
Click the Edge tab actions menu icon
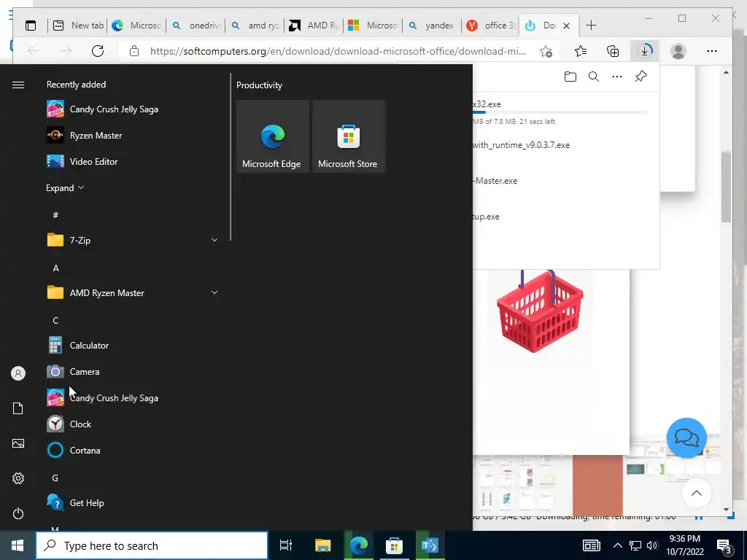31,26
